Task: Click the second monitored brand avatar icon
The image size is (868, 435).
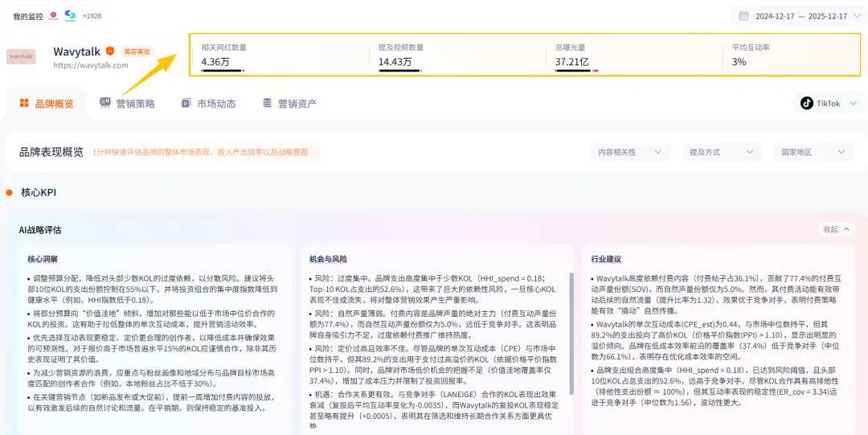Action: coord(71,16)
